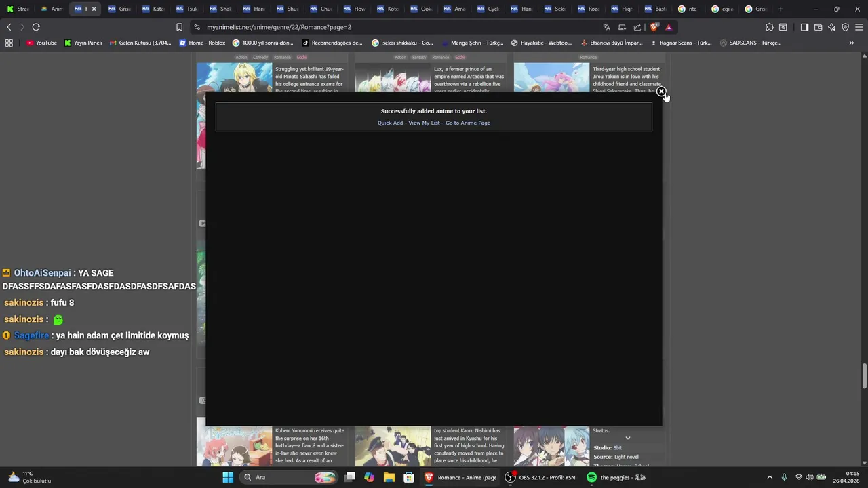868x488 pixels.
Task: Open the YouTube bookmark
Action: 41,43
